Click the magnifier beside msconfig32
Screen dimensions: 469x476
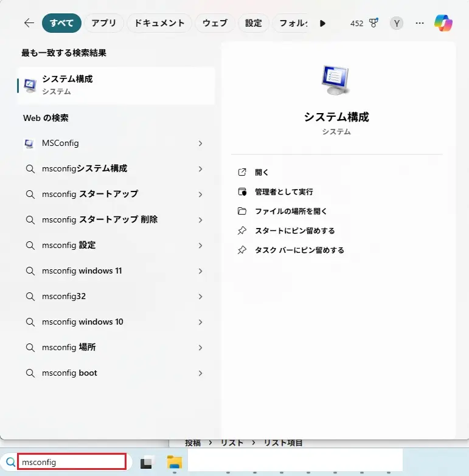click(x=30, y=296)
